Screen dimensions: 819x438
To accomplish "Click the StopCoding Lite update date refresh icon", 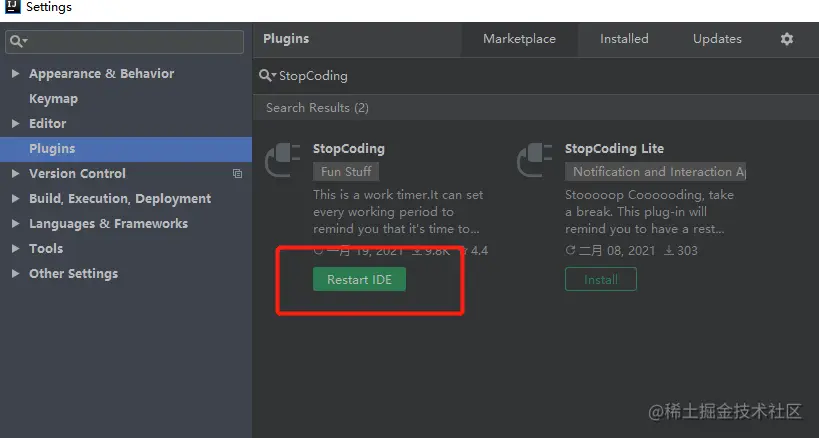I will (x=570, y=251).
